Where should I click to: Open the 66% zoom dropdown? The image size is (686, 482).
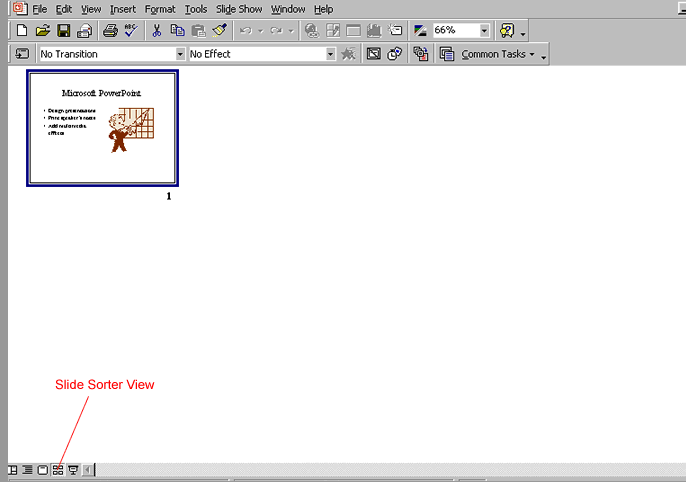coord(484,31)
